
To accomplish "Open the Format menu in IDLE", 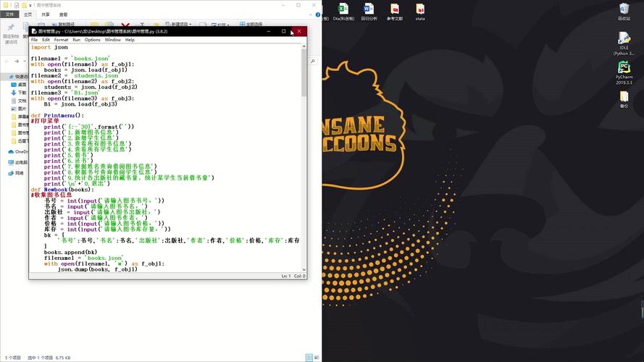I will point(61,40).
